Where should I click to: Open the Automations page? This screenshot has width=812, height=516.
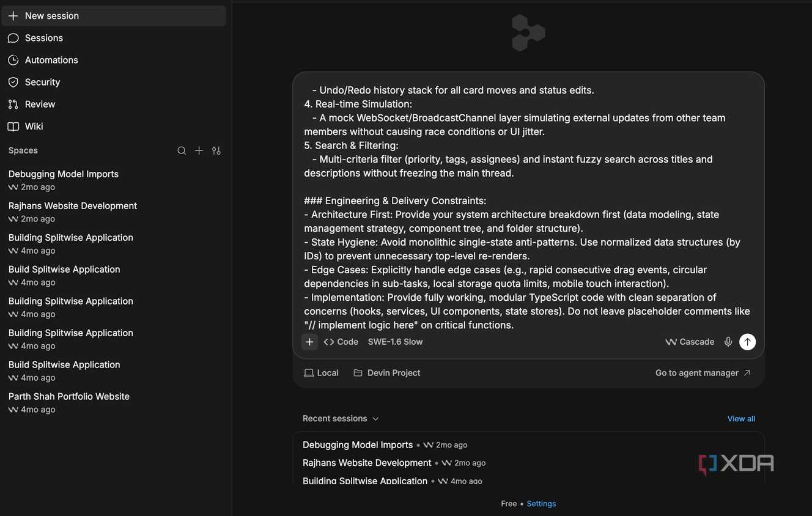click(114, 60)
